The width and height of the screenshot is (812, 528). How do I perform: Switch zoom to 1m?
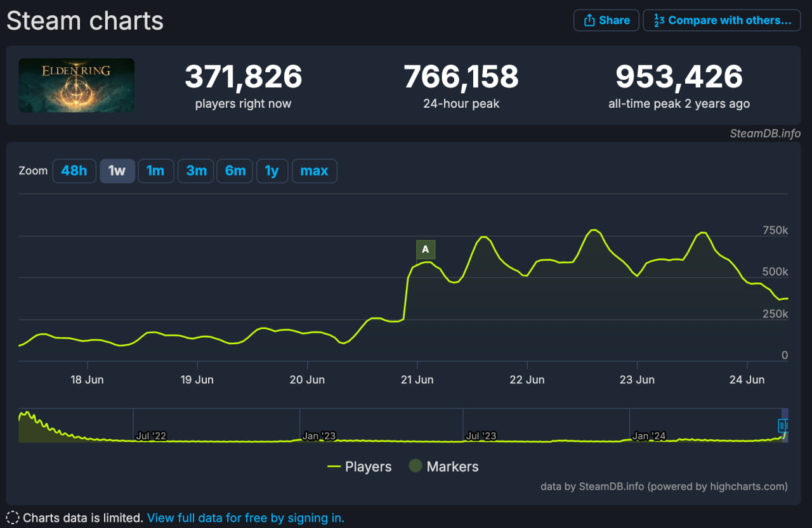(x=155, y=171)
